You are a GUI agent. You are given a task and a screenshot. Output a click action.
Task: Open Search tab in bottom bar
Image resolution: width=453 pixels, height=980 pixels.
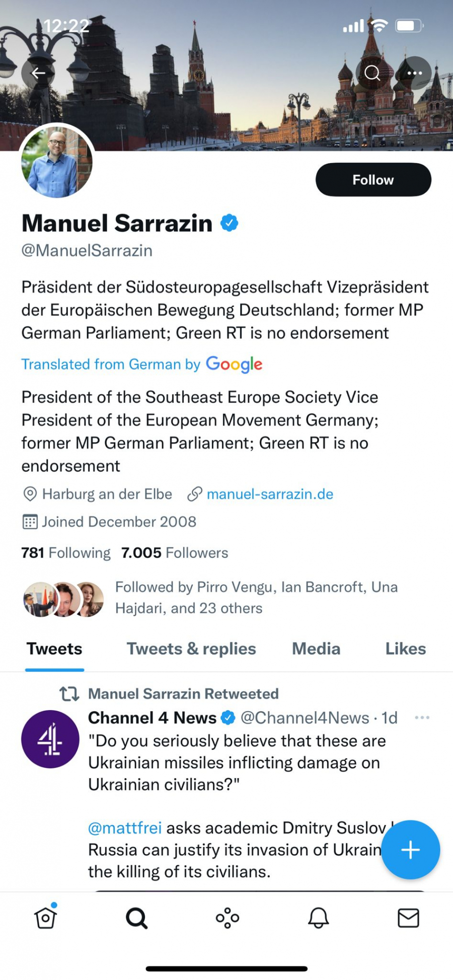pos(136,918)
